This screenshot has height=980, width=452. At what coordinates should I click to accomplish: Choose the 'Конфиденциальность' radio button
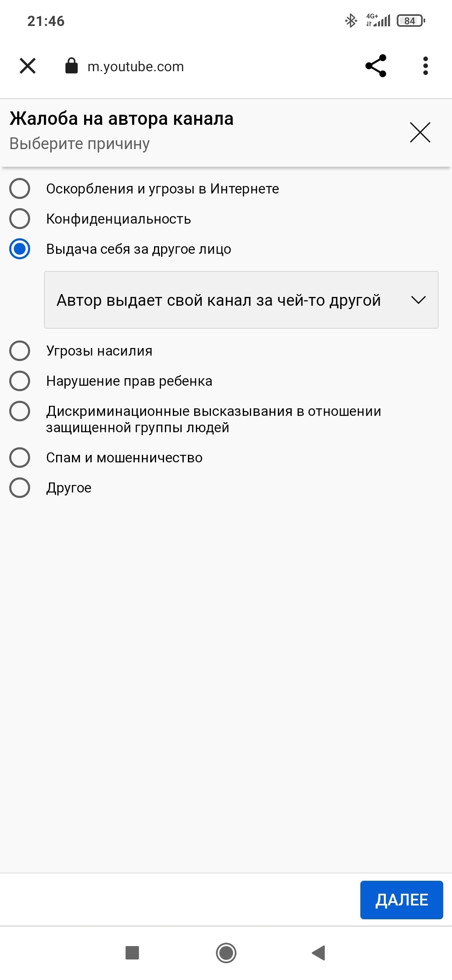coord(20,219)
